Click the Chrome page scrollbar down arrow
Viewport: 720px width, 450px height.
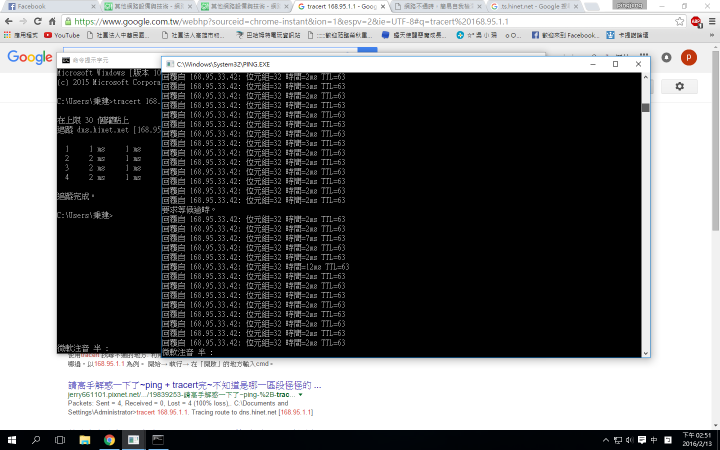click(x=716, y=425)
